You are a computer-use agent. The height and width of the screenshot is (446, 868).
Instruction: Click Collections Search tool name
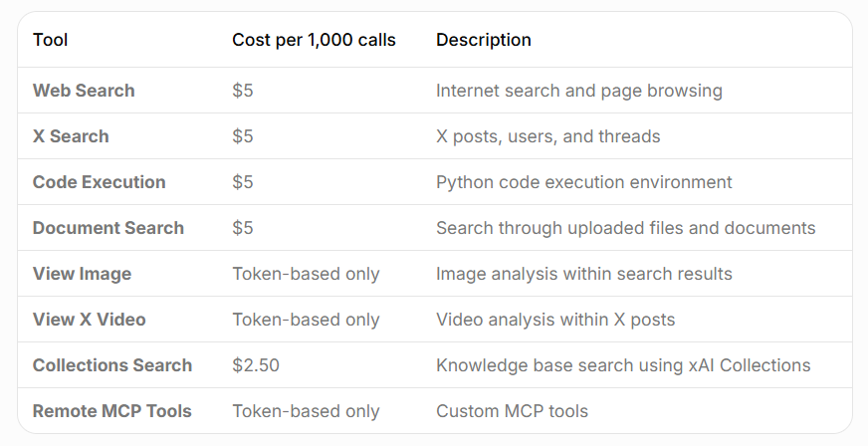coord(111,365)
